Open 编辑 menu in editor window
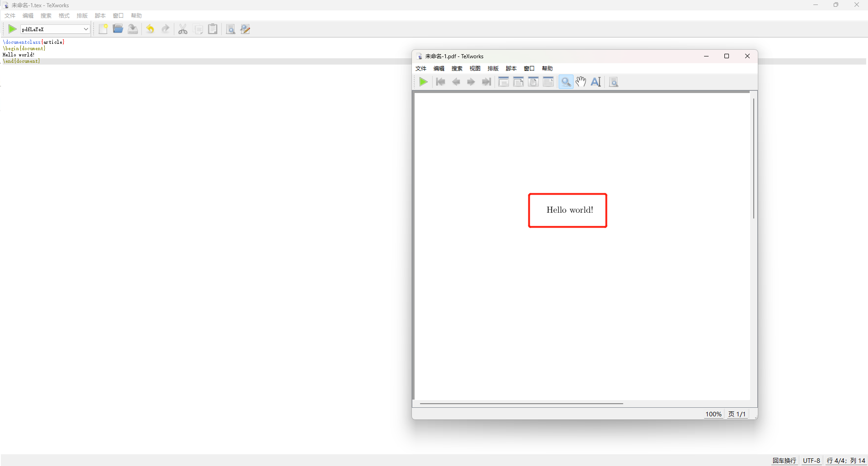This screenshot has height=466, width=868. [28, 16]
